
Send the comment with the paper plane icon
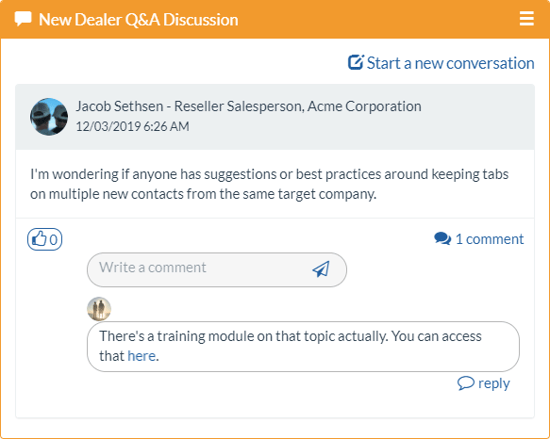[x=321, y=269]
